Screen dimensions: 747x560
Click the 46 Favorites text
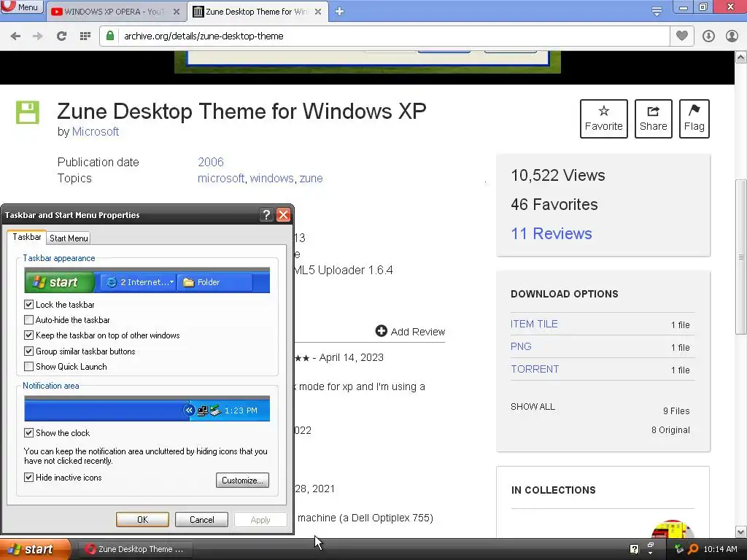tap(554, 204)
